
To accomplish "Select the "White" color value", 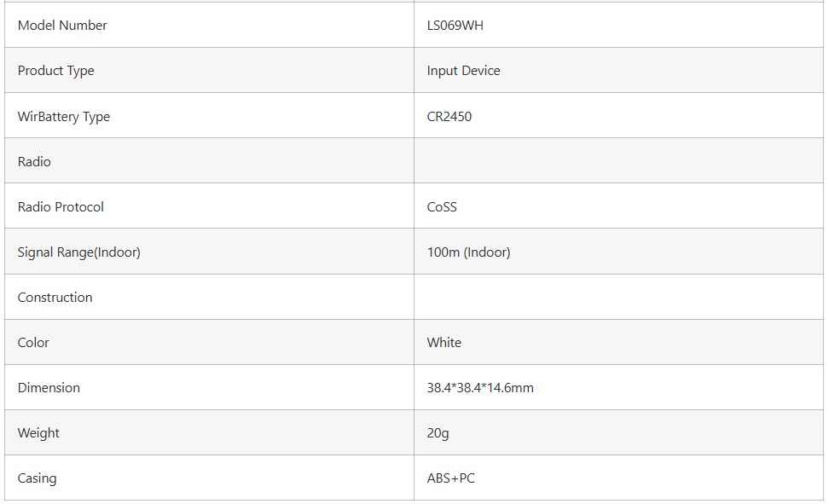I will 443,343.
